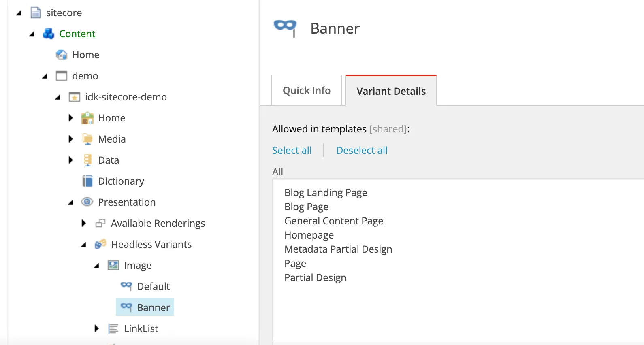Click the Banner variant mask icon in tree

click(x=126, y=307)
